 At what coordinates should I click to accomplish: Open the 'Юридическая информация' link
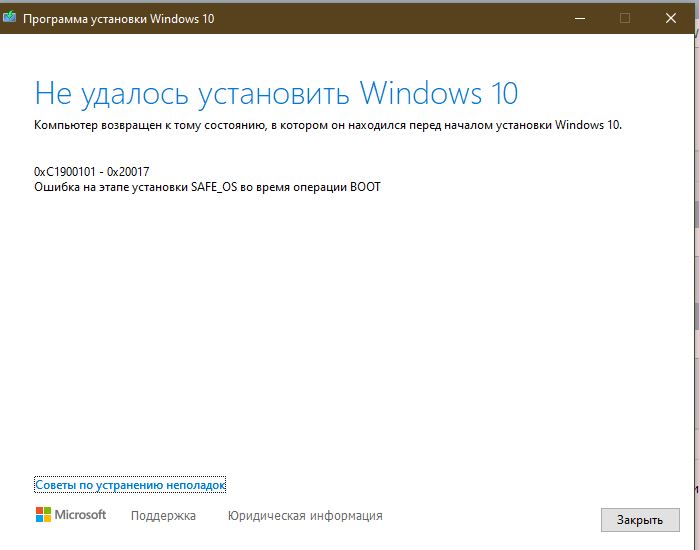coord(305,516)
